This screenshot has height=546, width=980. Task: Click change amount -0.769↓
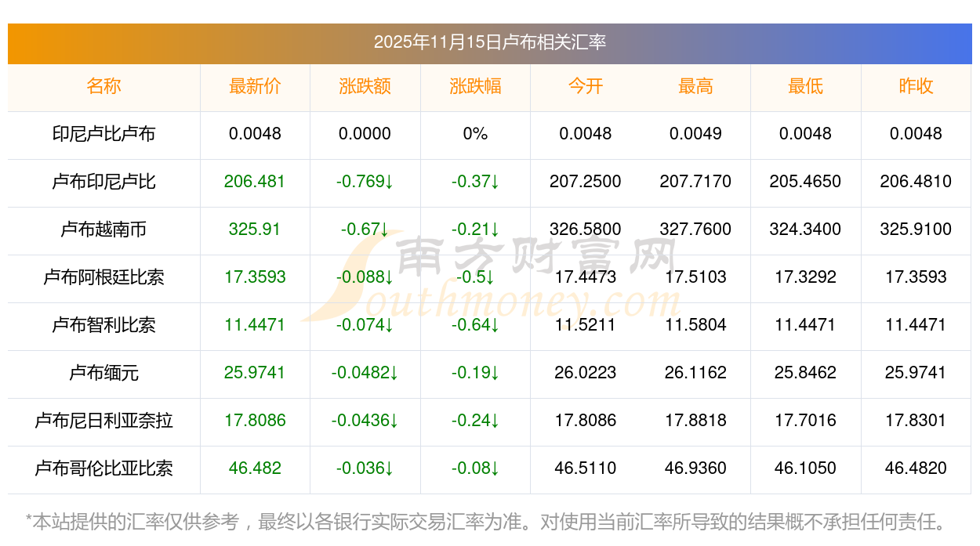coord(365,182)
